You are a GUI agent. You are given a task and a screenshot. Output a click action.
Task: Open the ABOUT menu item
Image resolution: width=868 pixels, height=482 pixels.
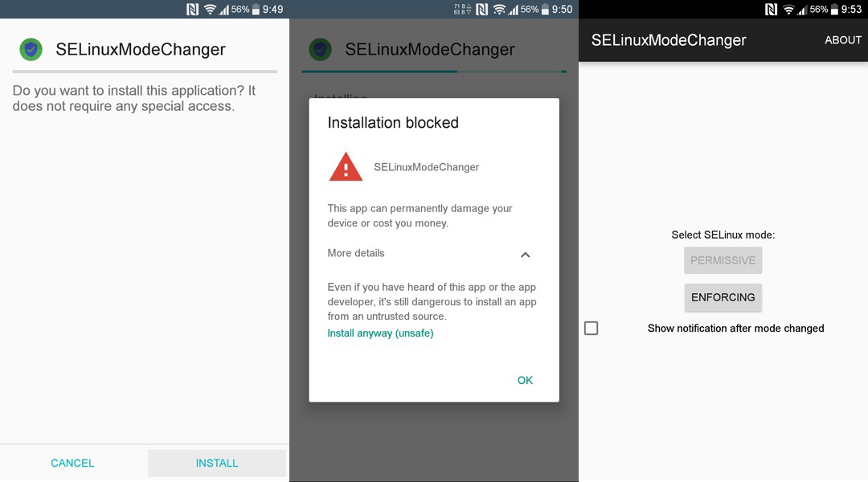(x=842, y=40)
